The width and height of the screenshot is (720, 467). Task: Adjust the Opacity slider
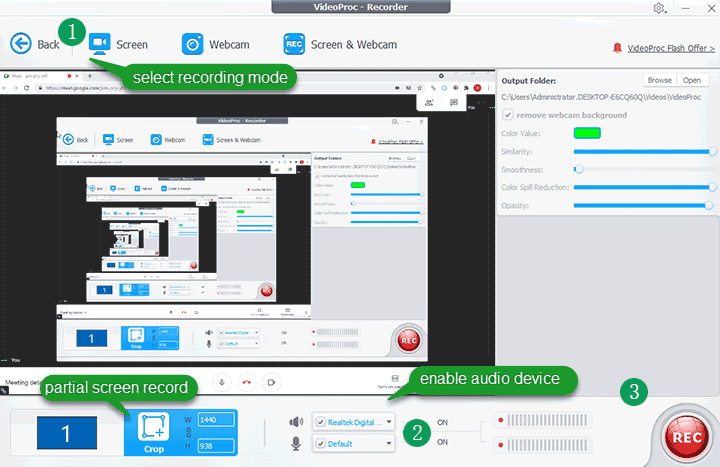(643, 205)
